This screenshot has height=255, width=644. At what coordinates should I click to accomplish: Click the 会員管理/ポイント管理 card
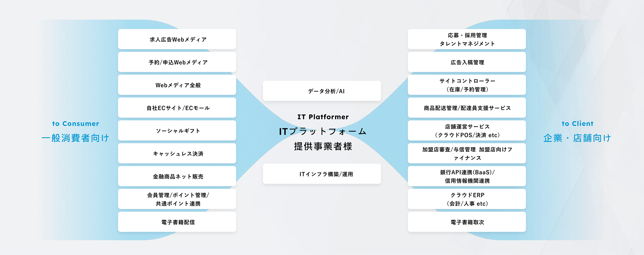coord(177,199)
